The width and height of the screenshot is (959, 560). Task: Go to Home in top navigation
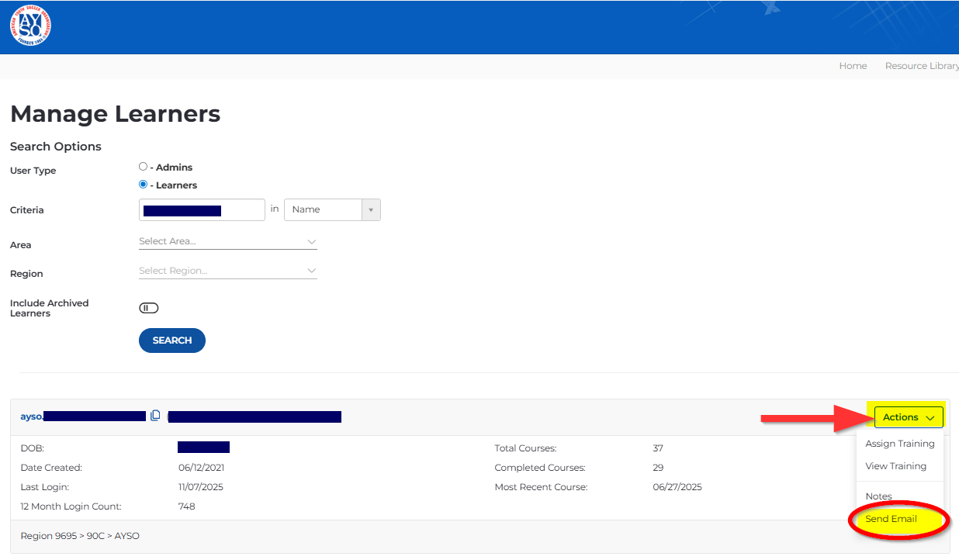click(x=853, y=66)
